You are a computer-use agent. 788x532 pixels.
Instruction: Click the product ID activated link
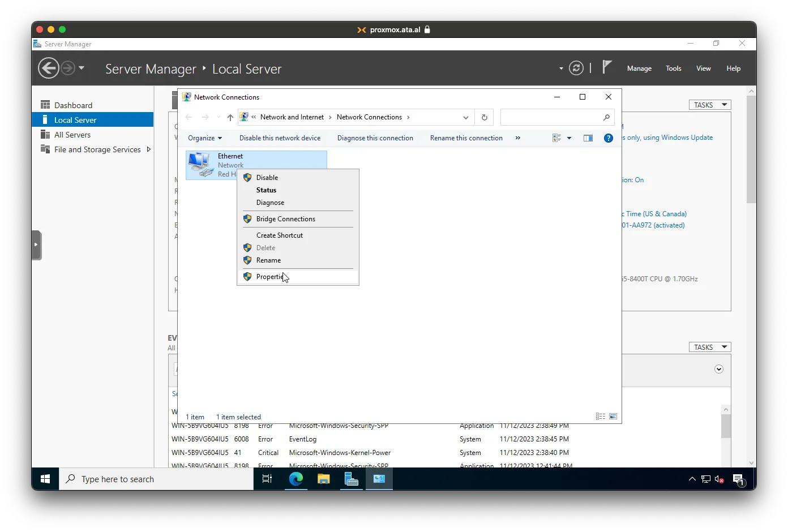653,225
